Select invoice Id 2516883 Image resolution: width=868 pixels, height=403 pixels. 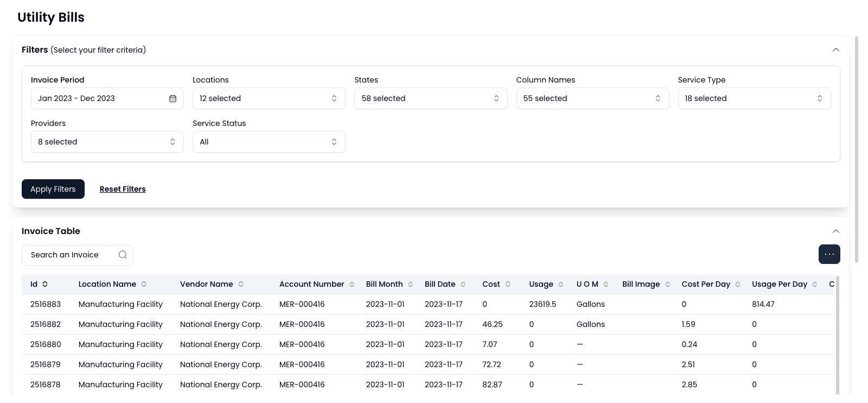click(x=46, y=304)
